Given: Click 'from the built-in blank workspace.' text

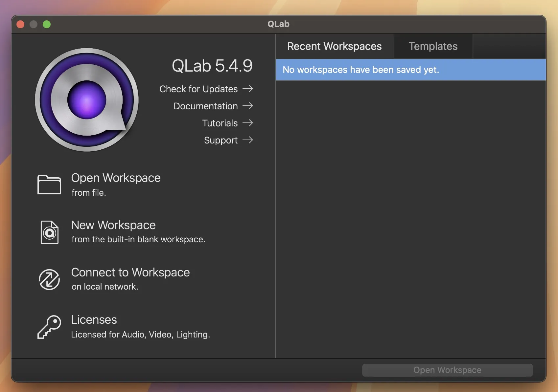Looking at the screenshot, I should (x=138, y=239).
